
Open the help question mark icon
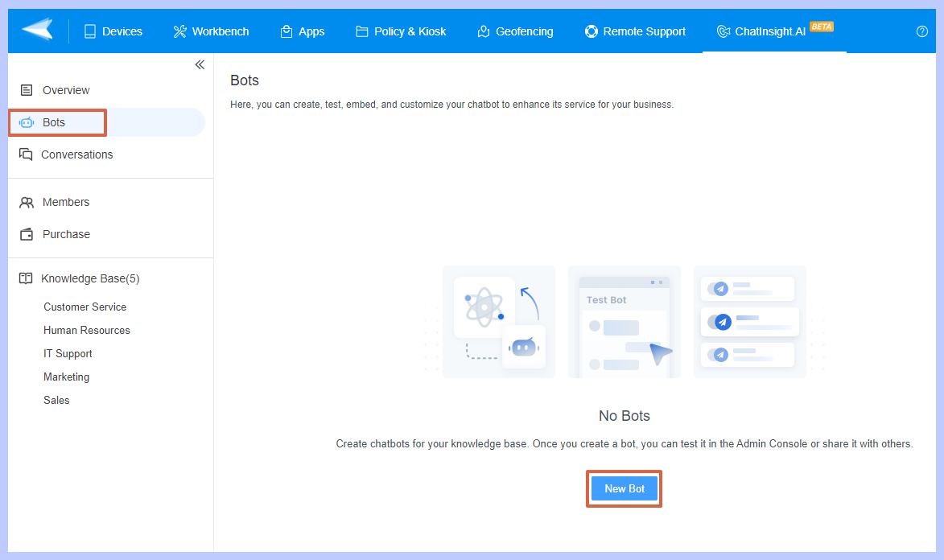[922, 31]
